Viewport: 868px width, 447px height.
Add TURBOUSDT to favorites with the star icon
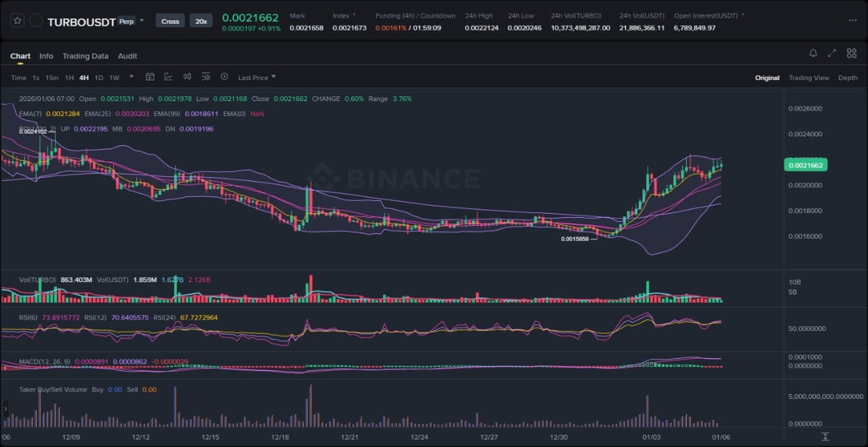click(x=18, y=21)
